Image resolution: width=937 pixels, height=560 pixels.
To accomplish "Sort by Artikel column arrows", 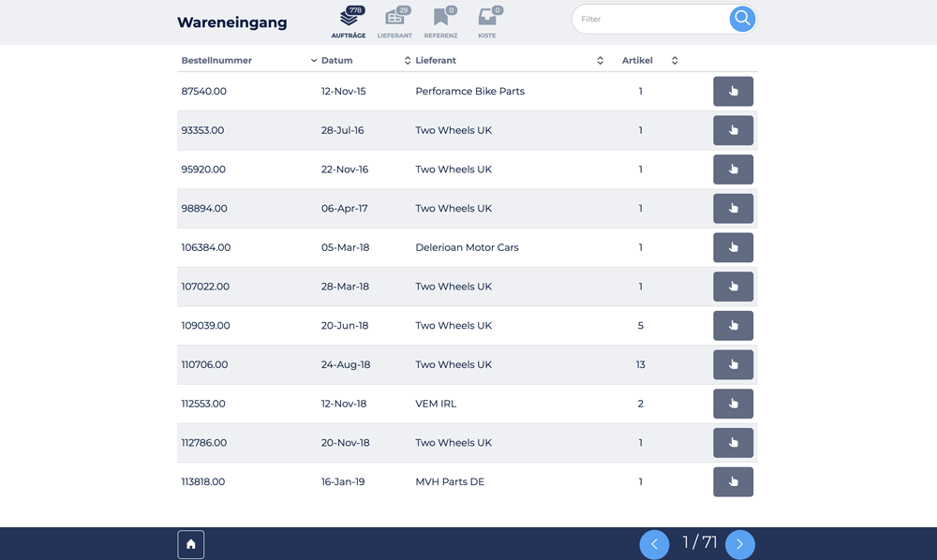I will [675, 61].
